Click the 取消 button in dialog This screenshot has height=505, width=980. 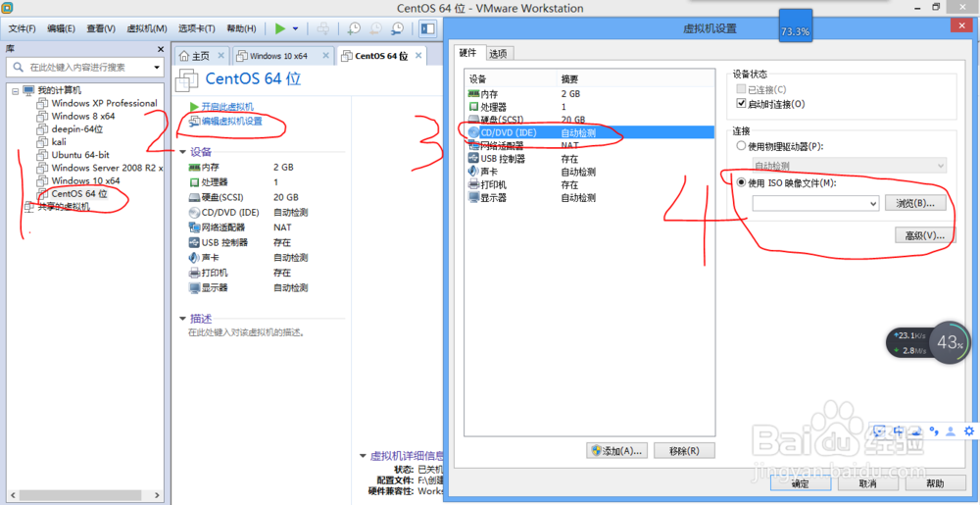pos(867,483)
